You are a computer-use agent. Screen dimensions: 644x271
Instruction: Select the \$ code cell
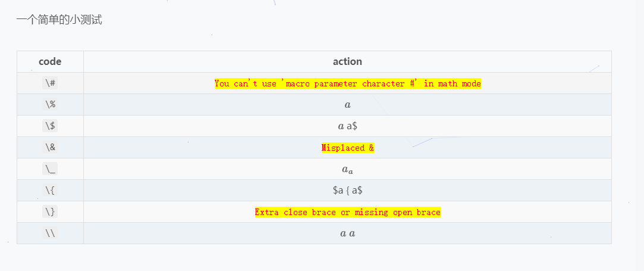[50, 126]
